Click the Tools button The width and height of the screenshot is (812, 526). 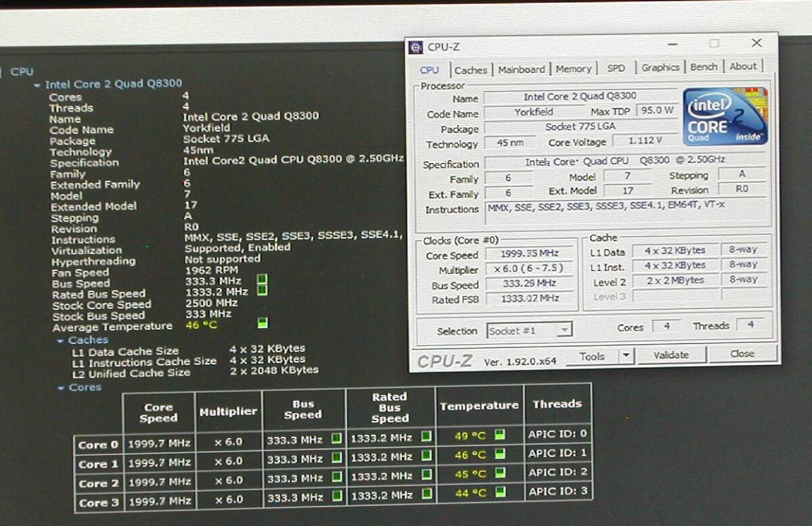tap(592, 356)
